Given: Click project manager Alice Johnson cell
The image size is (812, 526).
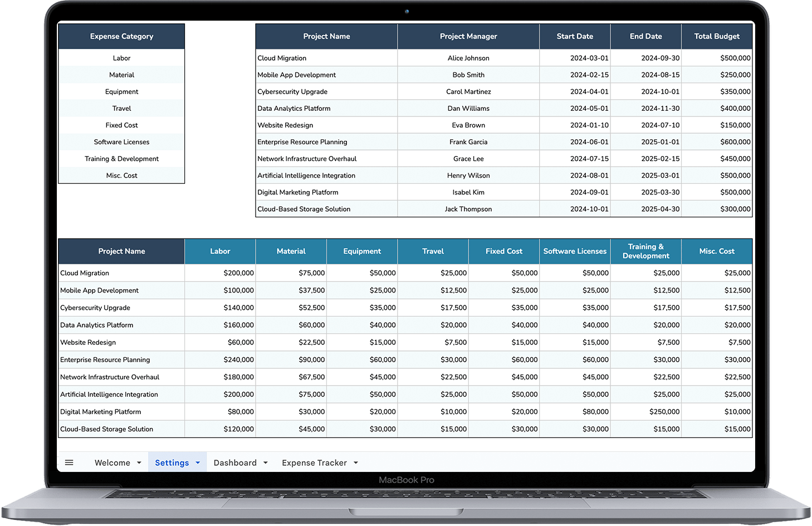Looking at the screenshot, I should [x=468, y=58].
